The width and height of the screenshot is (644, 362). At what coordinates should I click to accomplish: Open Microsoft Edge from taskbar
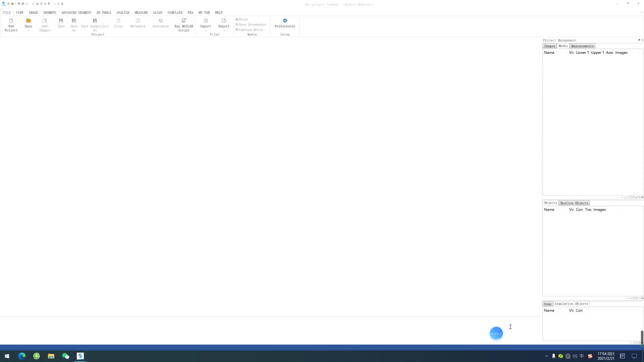click(22, 356)
